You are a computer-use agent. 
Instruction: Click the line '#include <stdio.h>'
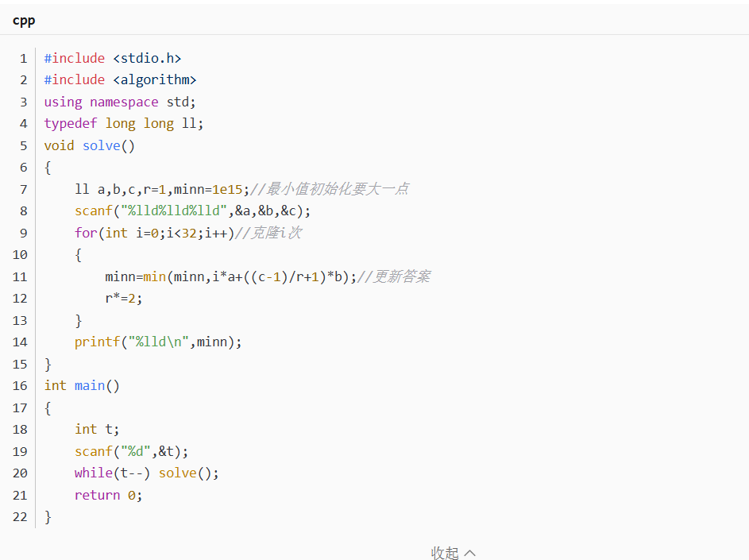(x=113, y=58)
